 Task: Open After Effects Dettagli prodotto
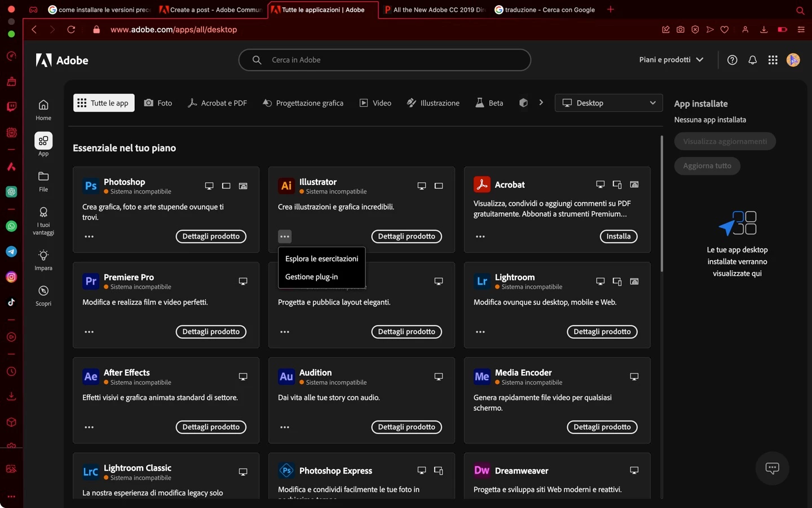(x=211, y=427)
